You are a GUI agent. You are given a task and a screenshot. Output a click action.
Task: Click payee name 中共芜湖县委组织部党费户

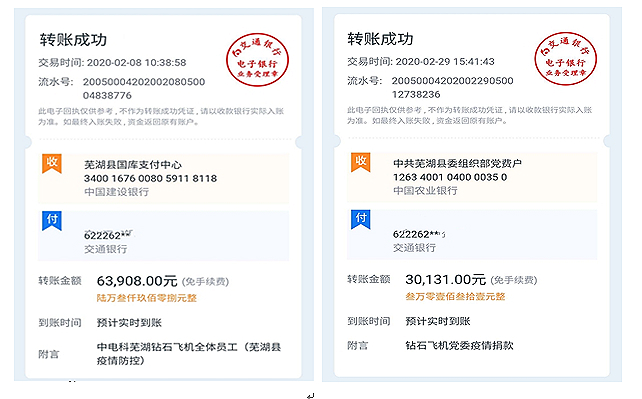457,163
